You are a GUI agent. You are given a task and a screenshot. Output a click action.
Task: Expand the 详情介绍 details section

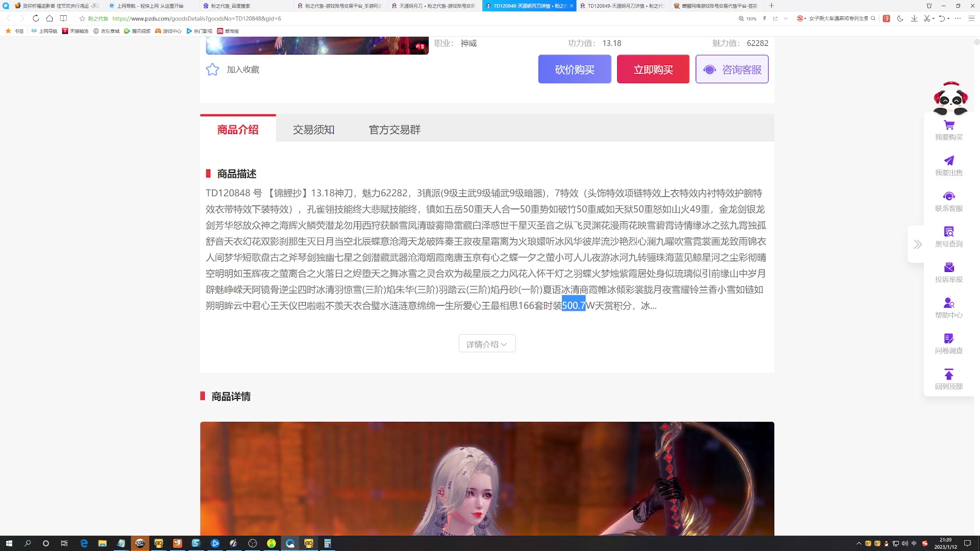click(486, 343)
